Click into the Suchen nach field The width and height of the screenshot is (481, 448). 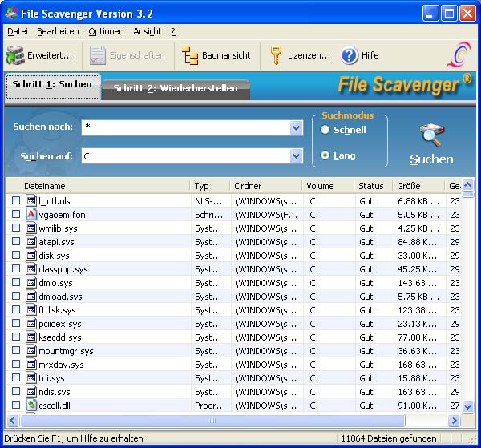point(186,128)
